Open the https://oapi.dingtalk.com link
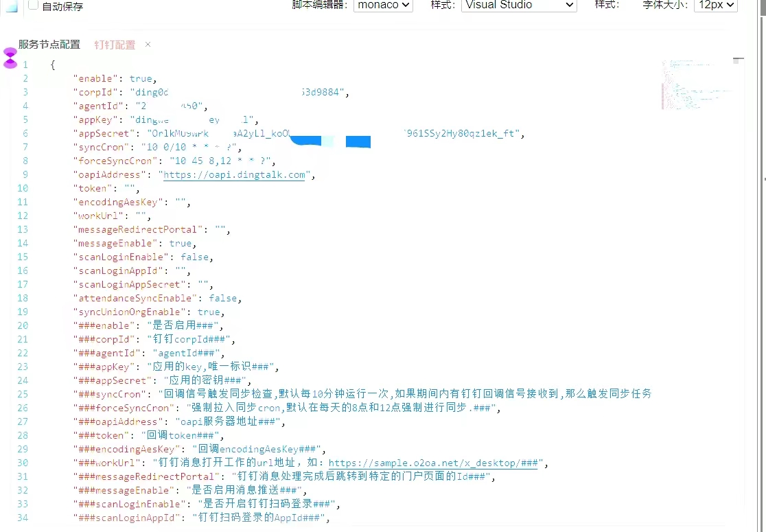This screenshot has width=766, height=532. click(234, 175)
